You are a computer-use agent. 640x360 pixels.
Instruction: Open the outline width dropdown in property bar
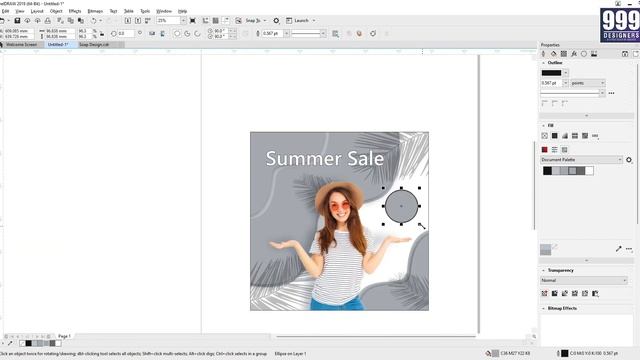pos(287,33)
